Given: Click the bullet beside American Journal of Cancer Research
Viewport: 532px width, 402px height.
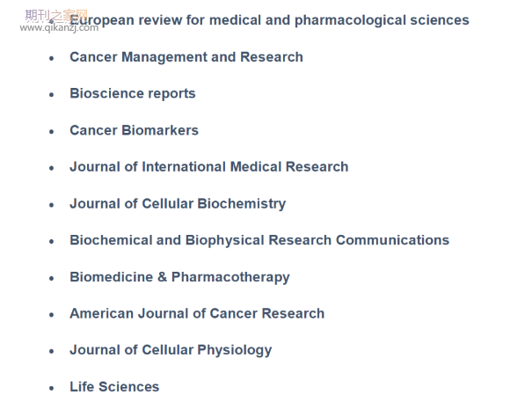Looking at the screenshot, I should [x=52, y=315].
